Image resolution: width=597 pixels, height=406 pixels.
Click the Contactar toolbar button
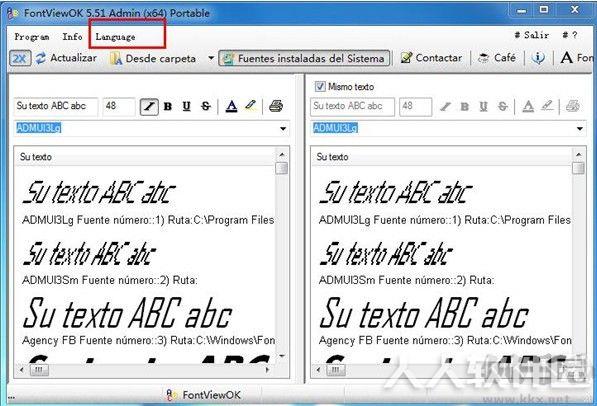(431, 58)
